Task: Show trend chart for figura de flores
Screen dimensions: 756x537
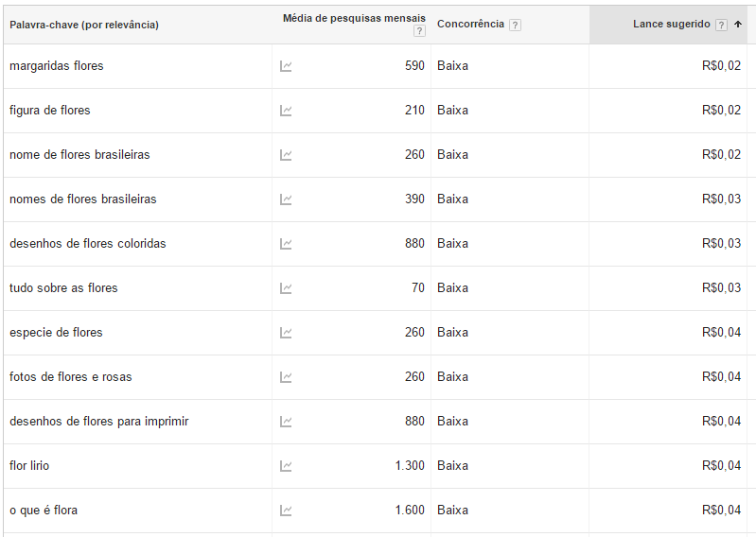Action: click(x=286, y=111)
